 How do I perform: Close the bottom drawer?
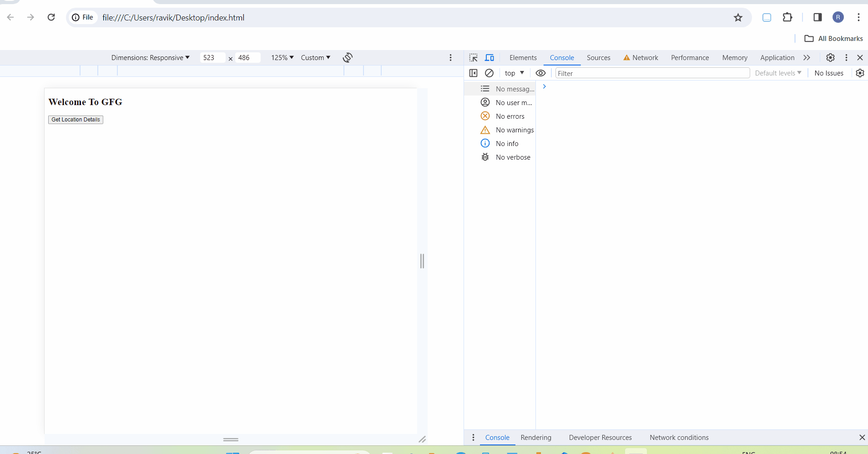pyautogui.click(x=862, y=437)
